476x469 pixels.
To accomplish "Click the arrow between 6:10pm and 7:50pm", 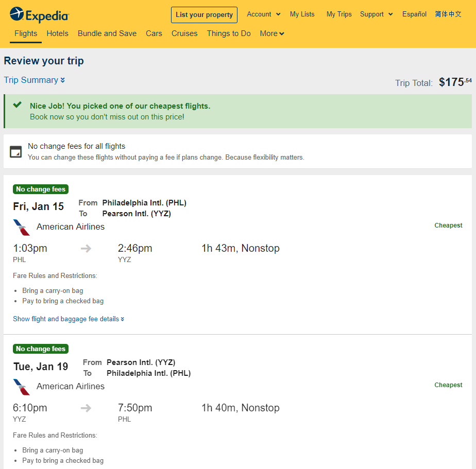I will (x=86, y=408).
